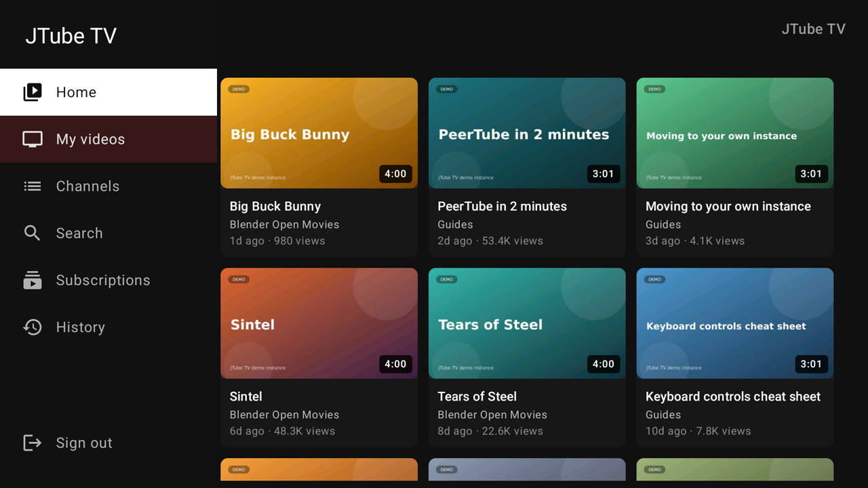Click the Channels list icon

(x=33, y=186)
